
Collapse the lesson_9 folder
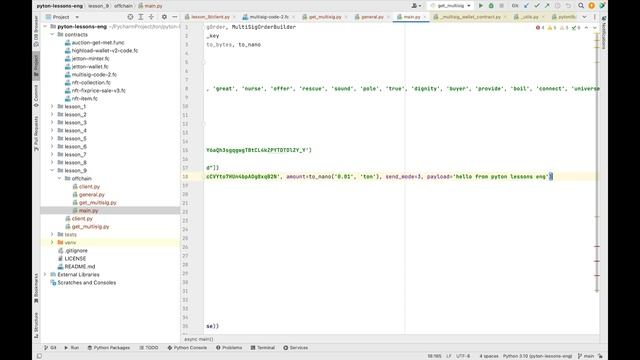click(52, 171)
